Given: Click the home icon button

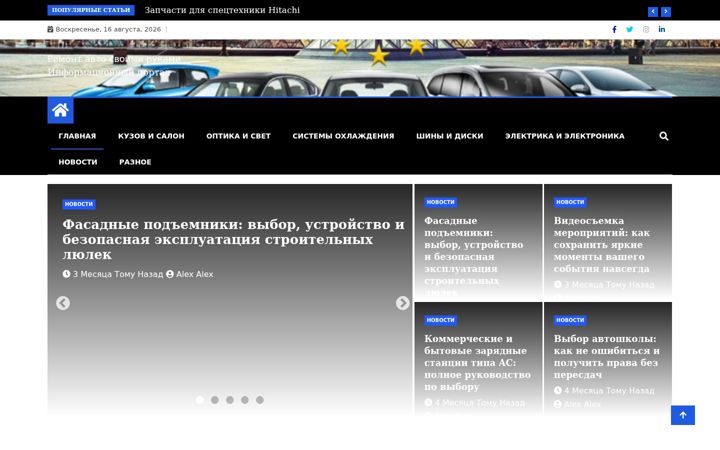Looking at the screenshot, I should [x=60, y=110].
